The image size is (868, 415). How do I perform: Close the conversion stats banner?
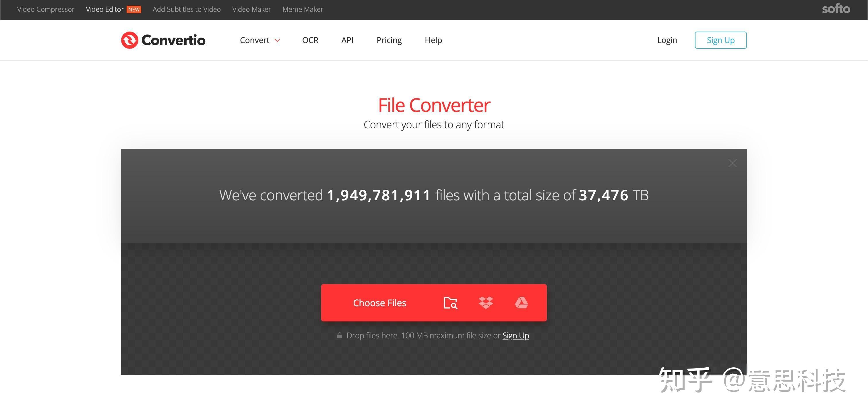tap(732, 163)
